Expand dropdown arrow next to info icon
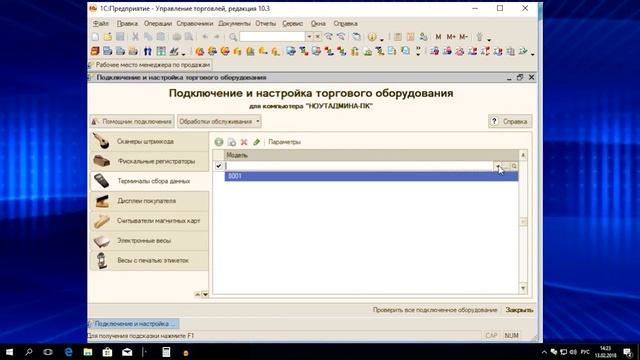 tap(382, 39)
